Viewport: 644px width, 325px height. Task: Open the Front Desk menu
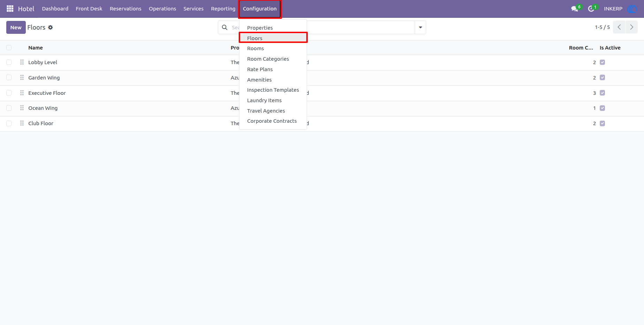coord(89,9)
